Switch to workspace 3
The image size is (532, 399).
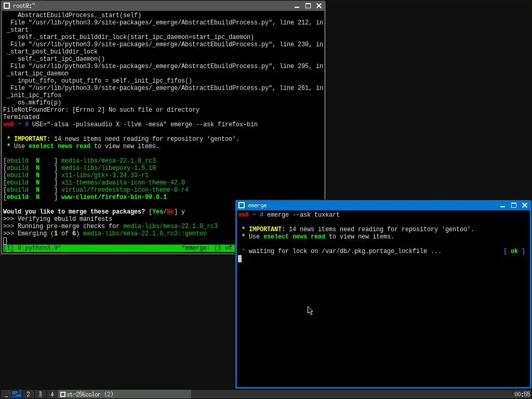pos(40,394)
